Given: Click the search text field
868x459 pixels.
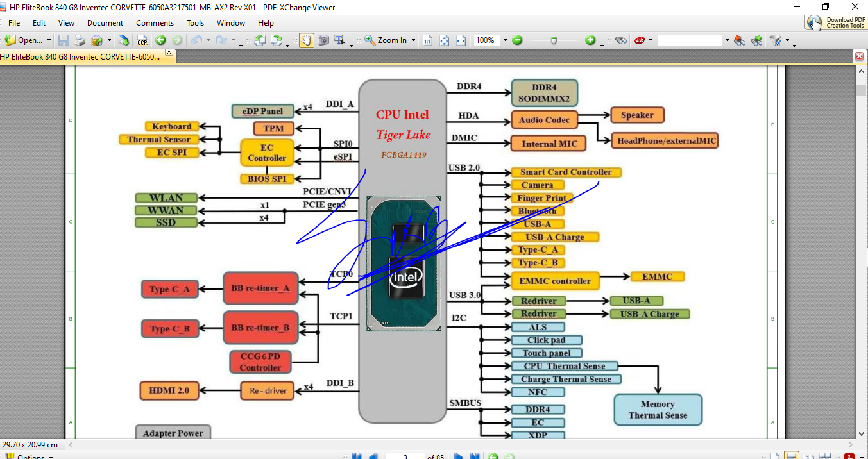Looking at the screenshot, I should (x=690, y=40).
